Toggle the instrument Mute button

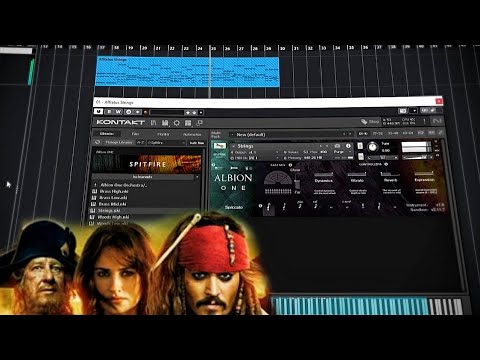pos(360,156)
